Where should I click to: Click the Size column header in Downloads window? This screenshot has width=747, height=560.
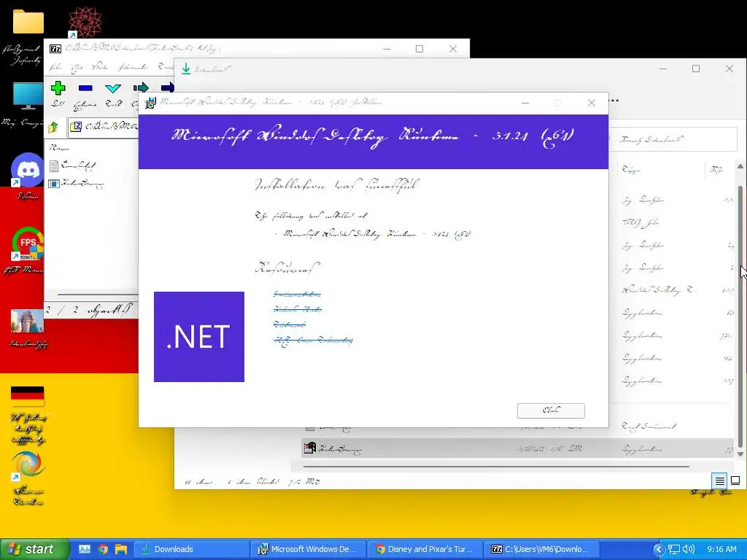pyautogui.click(x=719, y=169)
